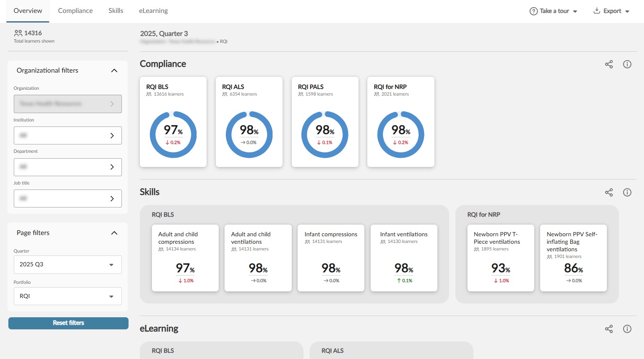644x359 pixels.
Task: Open the eLearning section info icon
Action: (x=627, y=329)
